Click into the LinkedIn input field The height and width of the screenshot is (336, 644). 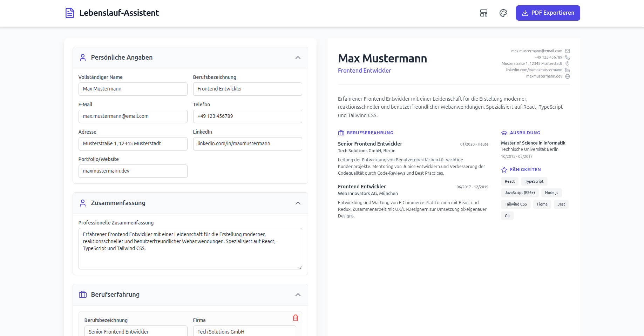248,144
